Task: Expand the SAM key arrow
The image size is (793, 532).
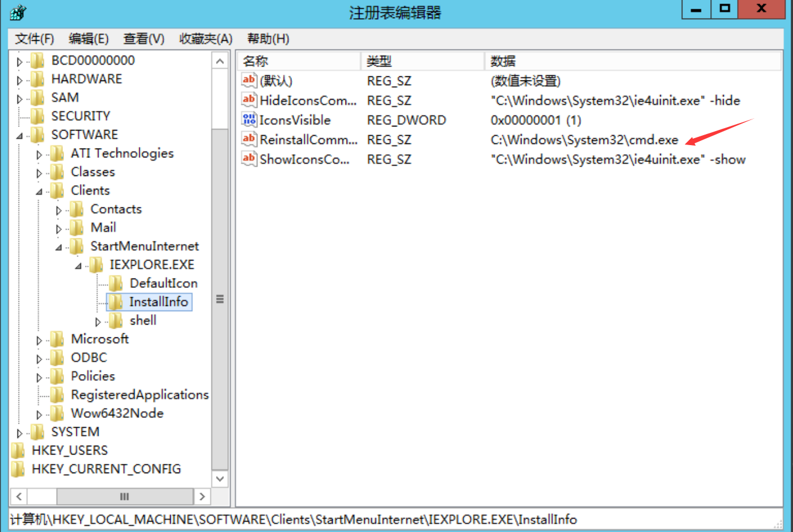Action: [x=20, y=99]
